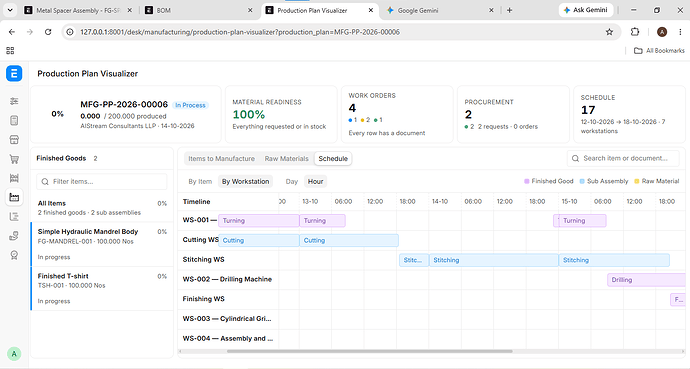Open the settings sliders icon in the sidebar
690x369 pixels.
coord(14,101)
